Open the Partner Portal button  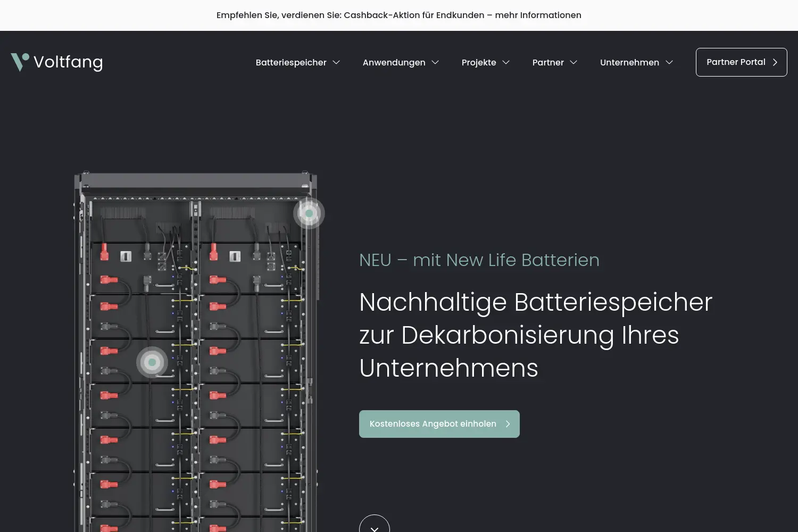742,62
